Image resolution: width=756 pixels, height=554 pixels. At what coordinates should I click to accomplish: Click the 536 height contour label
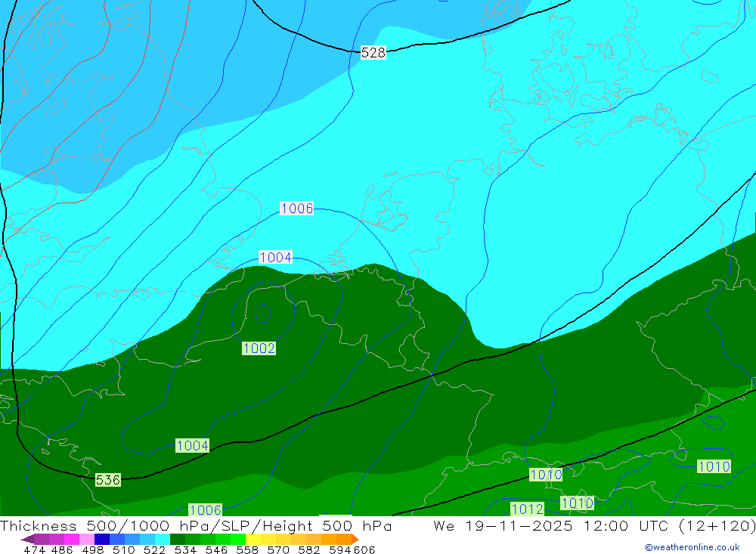coord(108,480)
